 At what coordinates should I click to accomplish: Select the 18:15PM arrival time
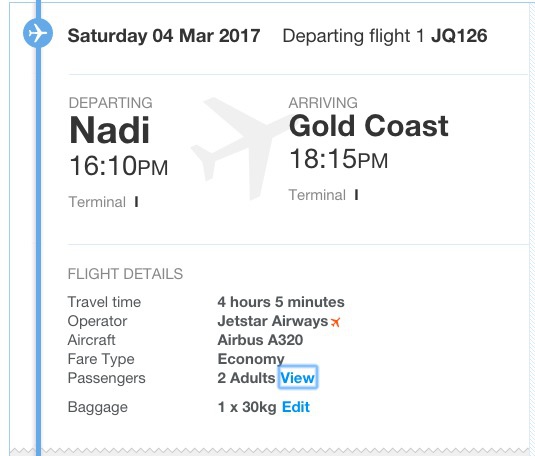coord(339,159)
